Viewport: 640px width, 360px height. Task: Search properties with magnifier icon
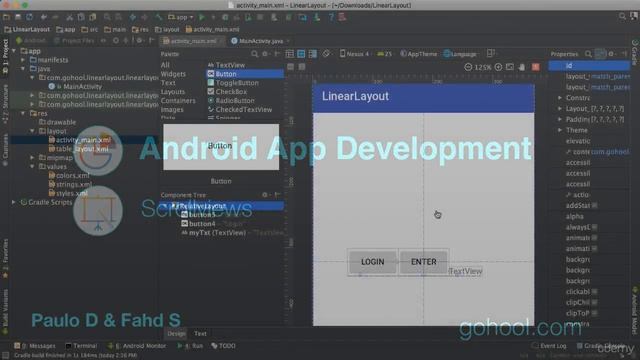[x=588, y=54]
